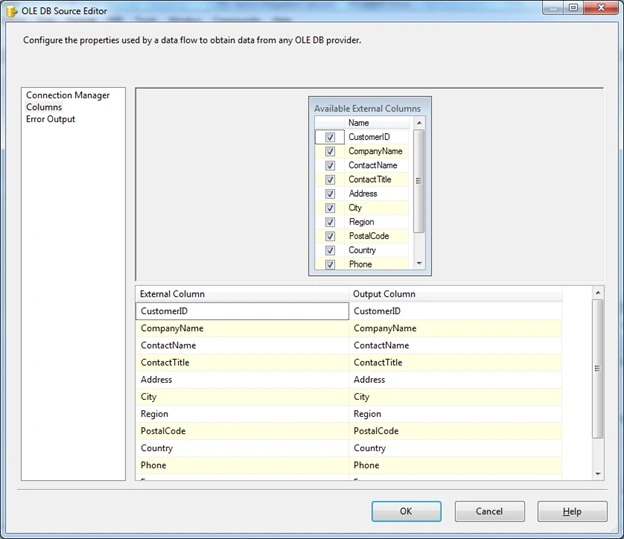Image resolution: width=624 pixels, height=539 pixels.
Task: Edit the Country Output Column cell
Action: tap(455, 448)
